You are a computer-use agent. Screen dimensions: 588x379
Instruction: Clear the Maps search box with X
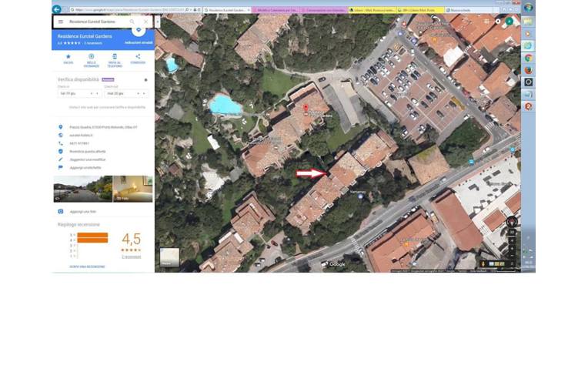pyautogui.click(x=146, y=22)
